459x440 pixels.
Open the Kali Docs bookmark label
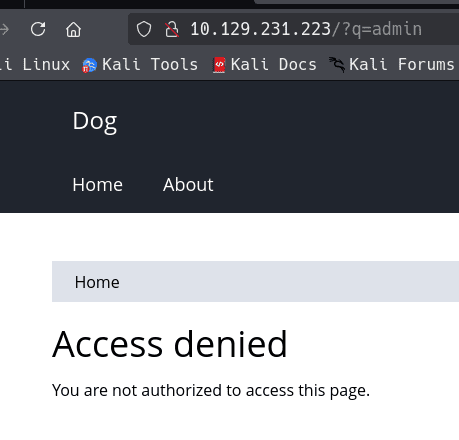[274, 64]
